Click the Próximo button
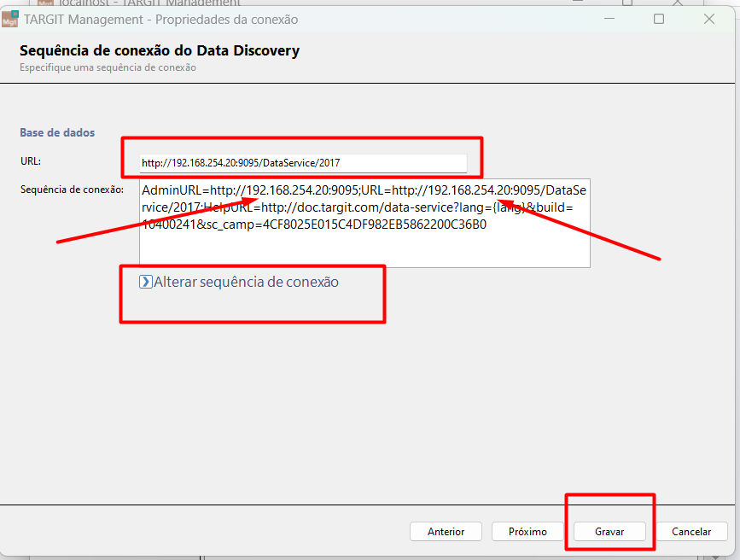The width and height of the screenshot is (740, 560). 527,532
